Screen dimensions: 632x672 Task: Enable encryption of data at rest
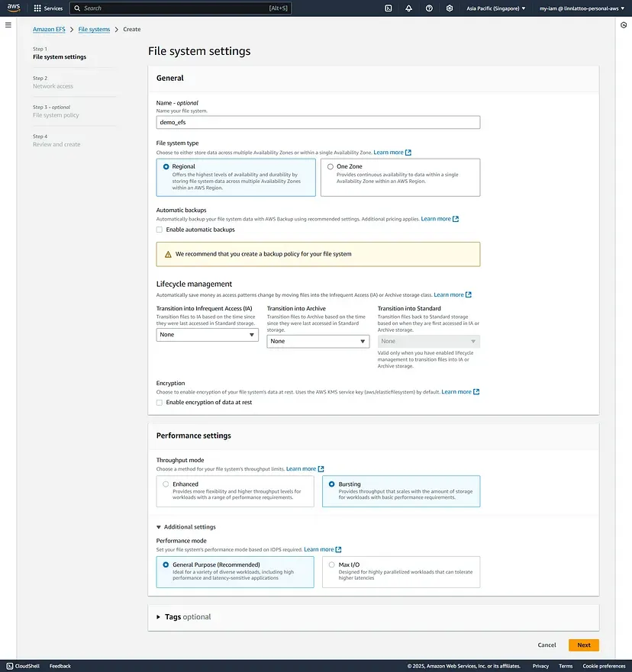click(160, 403)
